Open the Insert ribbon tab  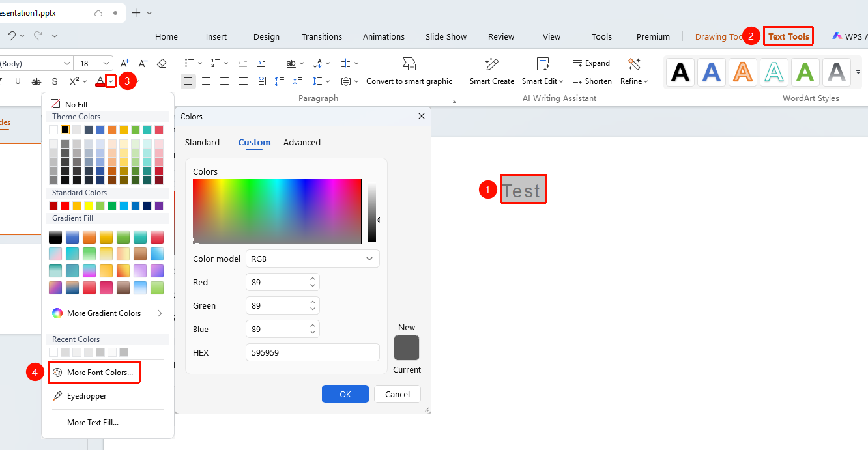pyautogui.click(x=216, y=36)
